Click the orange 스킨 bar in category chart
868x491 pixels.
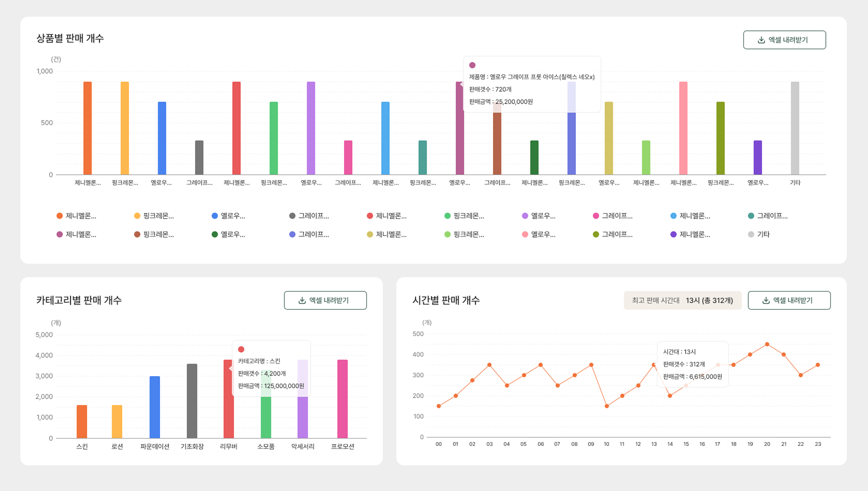coord(82,421)
